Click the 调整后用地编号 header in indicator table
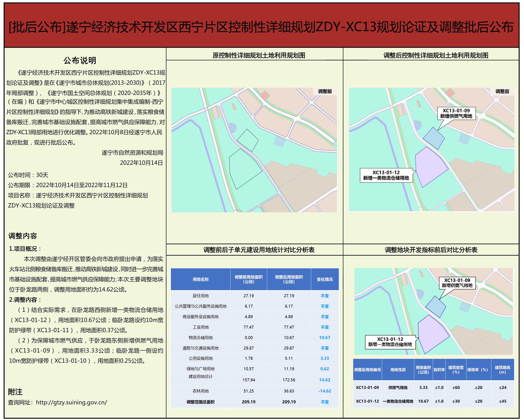 pos(367,370)
